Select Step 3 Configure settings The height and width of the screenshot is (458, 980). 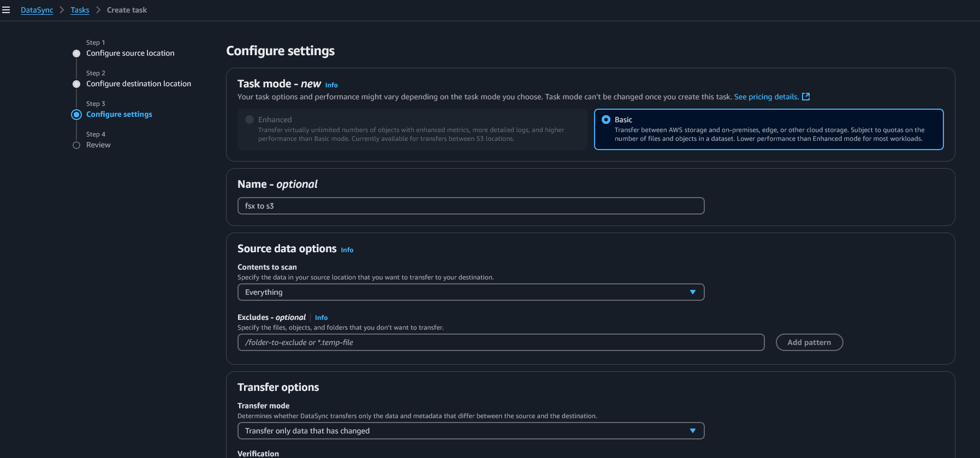point(119,114)
